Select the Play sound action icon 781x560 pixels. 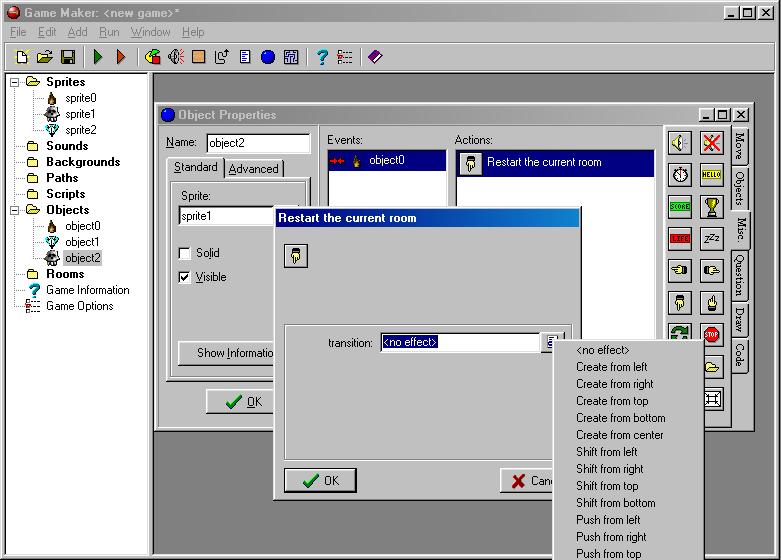(680, 143)
